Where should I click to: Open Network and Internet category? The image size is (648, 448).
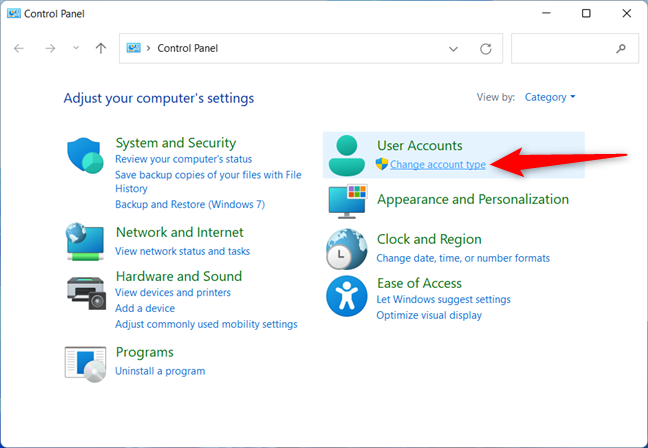pyautogui.click(x=179, y=232)
